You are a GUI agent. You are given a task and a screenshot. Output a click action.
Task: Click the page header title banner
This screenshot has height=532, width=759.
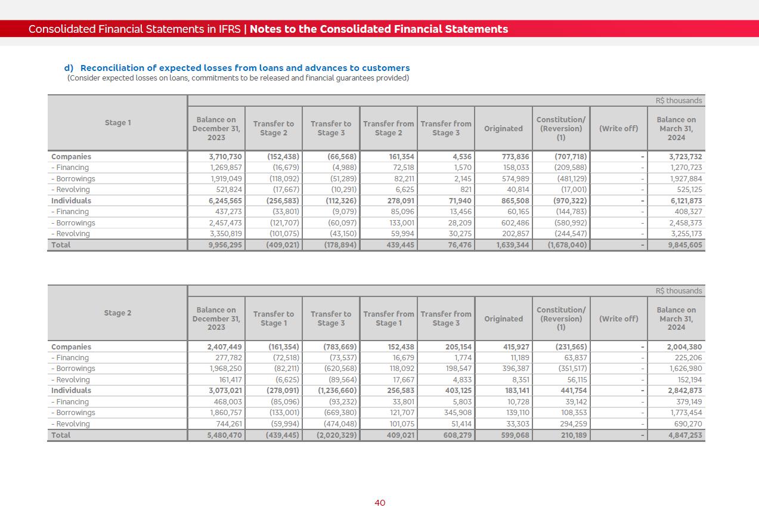coord(268,29)
